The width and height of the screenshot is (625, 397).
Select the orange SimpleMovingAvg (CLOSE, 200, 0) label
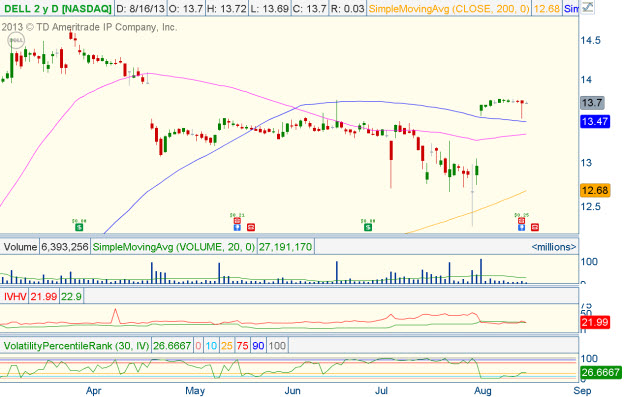449,8
